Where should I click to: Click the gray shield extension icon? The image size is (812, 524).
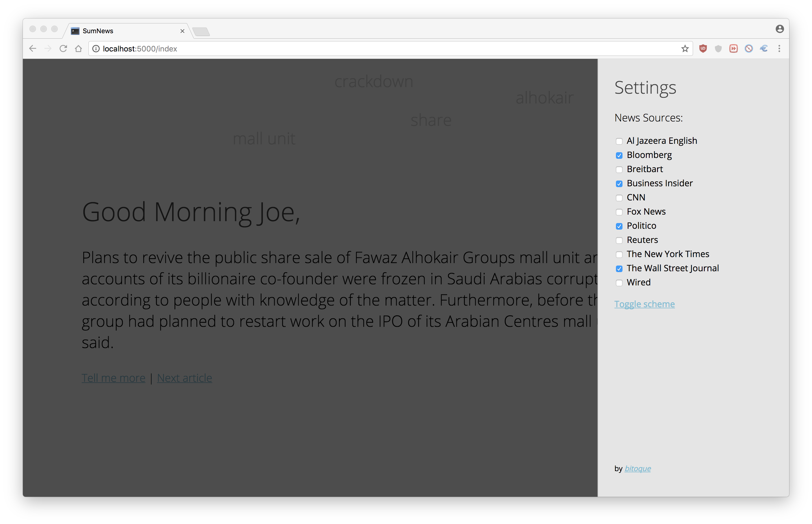coord(718,49)
